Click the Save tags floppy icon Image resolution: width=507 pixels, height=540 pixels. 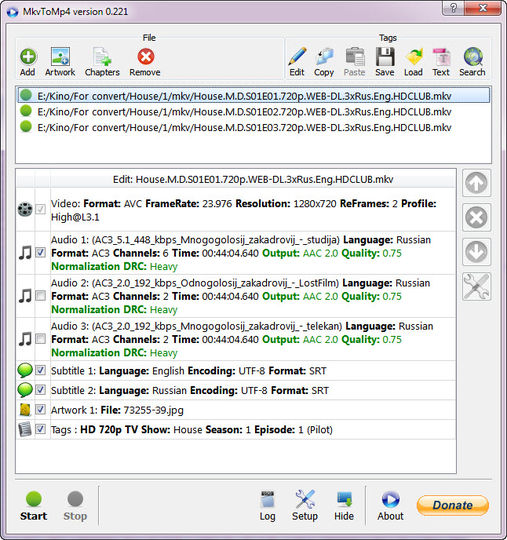click(385, 56)
